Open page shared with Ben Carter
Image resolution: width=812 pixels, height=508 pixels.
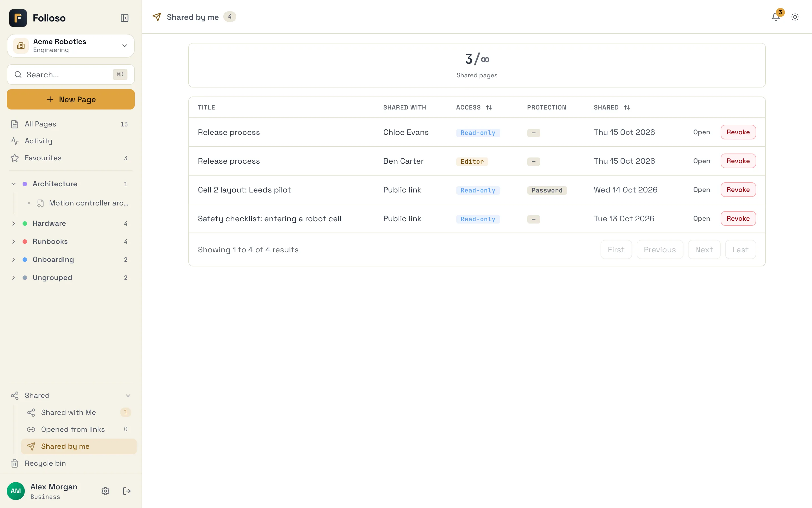[x=701, y=161]
